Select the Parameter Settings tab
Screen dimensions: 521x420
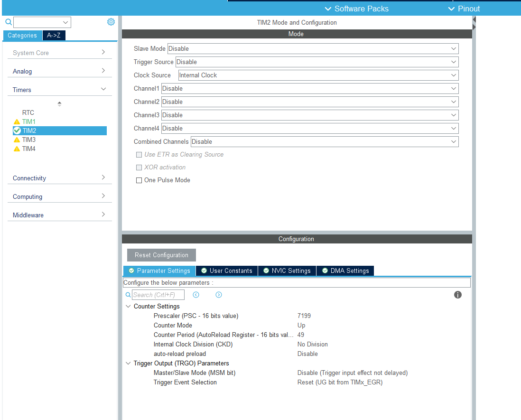(x=159, y=271)
